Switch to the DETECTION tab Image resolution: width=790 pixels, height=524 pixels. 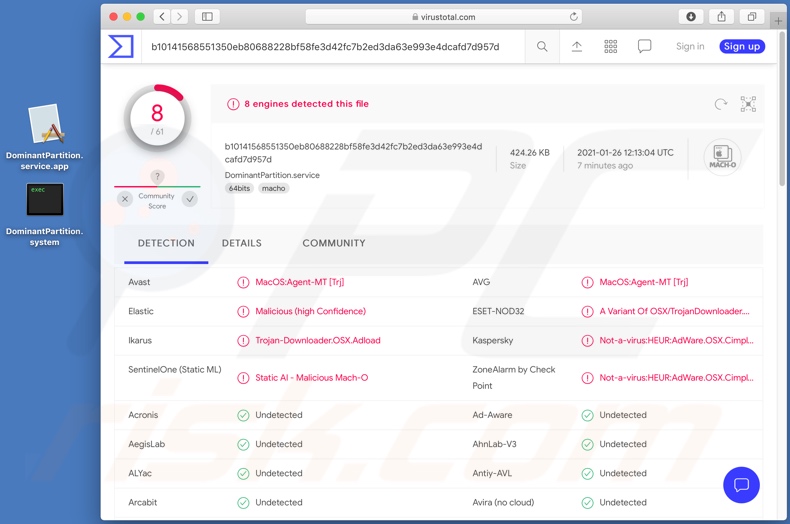tap(166, 243)
